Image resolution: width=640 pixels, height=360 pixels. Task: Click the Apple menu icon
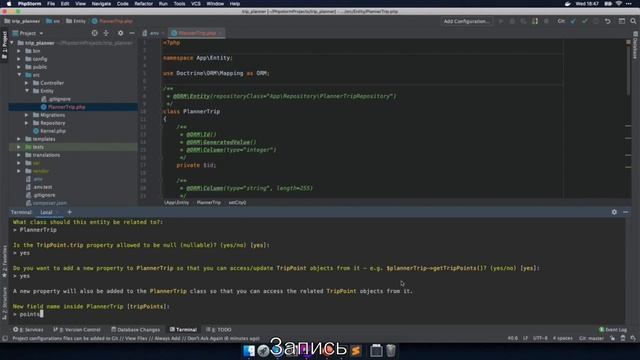[x=9, y=4]
